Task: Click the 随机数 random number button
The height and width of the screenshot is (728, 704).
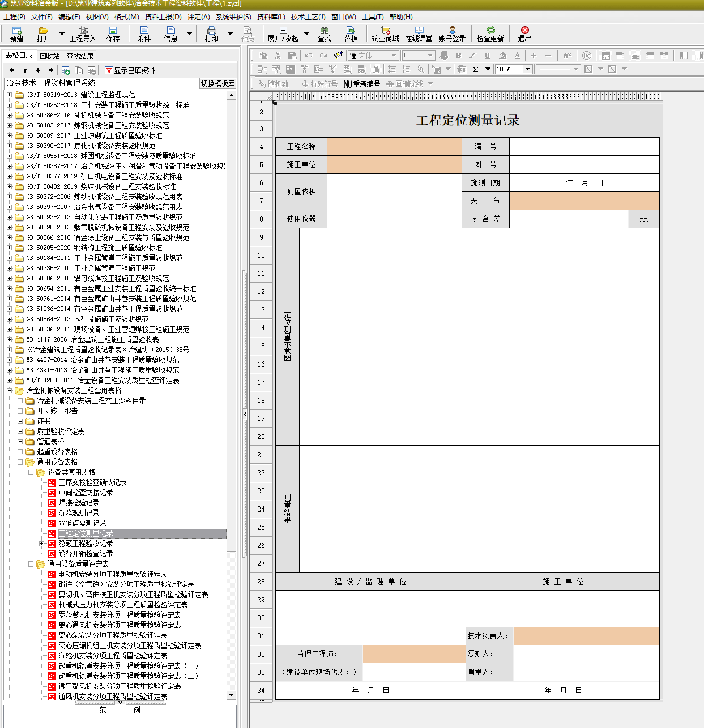Action: (x=274, y=84)
